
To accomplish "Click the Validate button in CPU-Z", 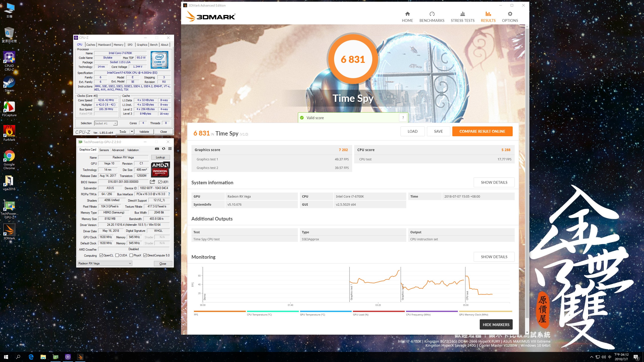I will point(144,131).
